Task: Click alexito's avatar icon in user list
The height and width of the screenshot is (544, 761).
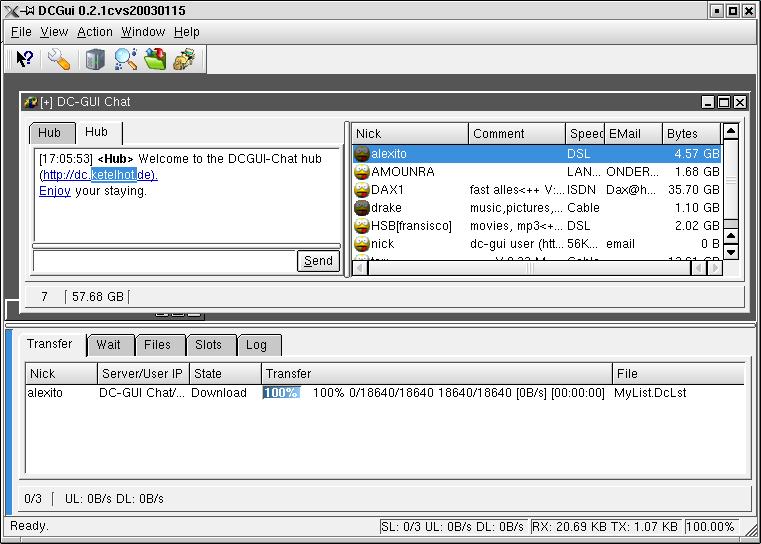Action: [x=362, y=154]
